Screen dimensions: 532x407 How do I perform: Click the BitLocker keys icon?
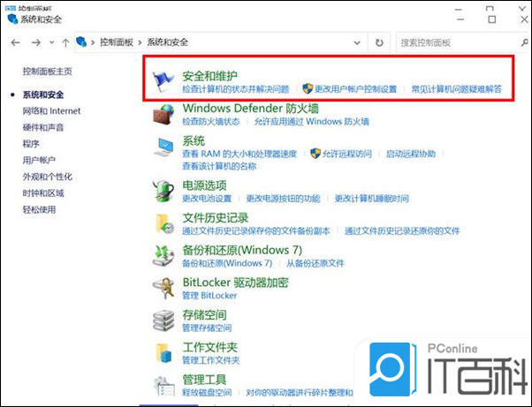point(163,288)
